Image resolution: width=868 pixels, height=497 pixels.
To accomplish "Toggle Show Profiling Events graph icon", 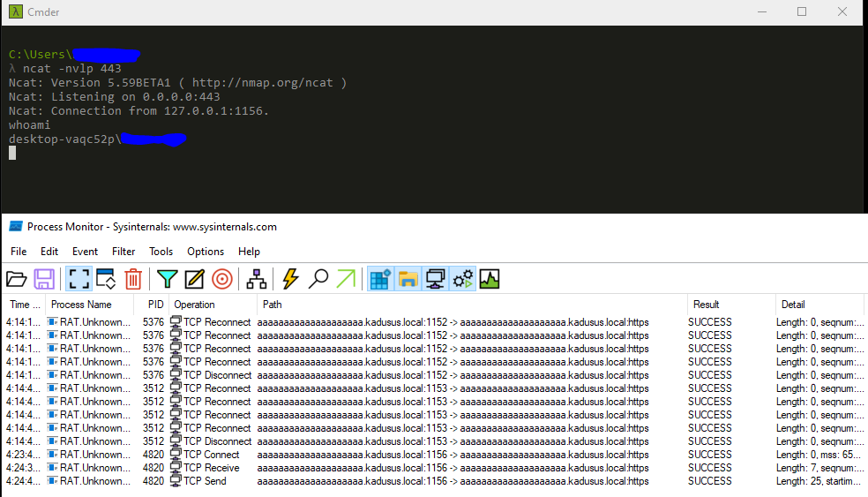I will (x=490, y=279).
